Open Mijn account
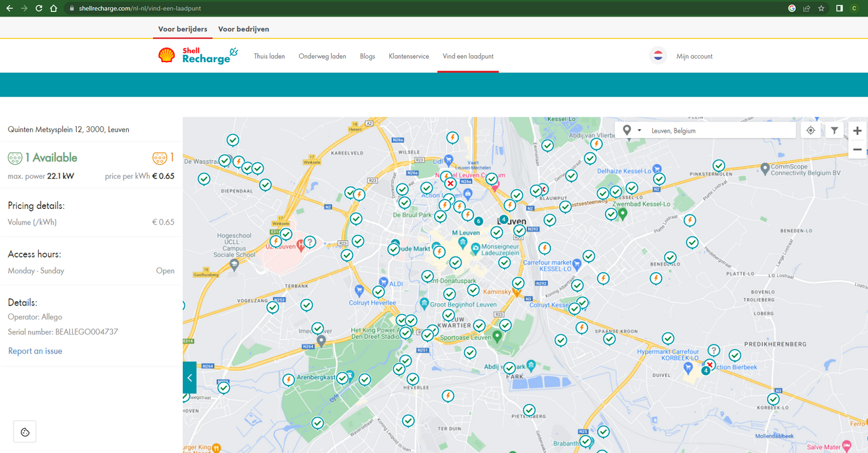Image resolution: width=868 pixels, height=453 pixels. coord(694,57)
